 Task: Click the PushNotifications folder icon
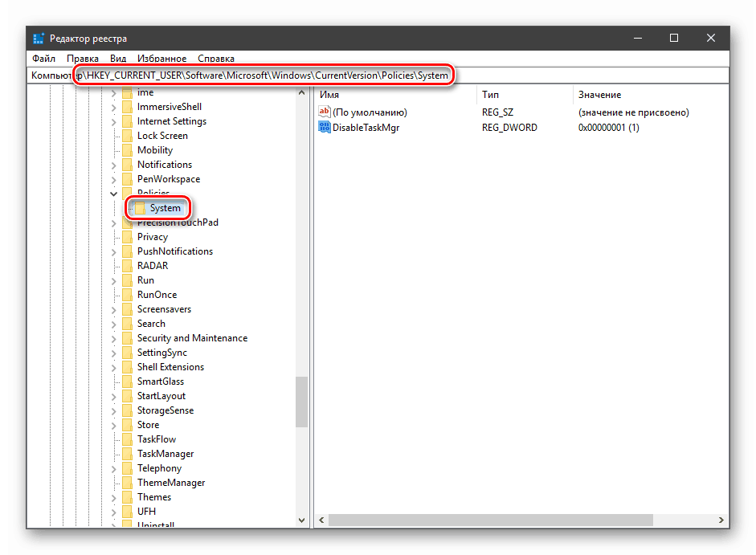(x=127, y=251)
